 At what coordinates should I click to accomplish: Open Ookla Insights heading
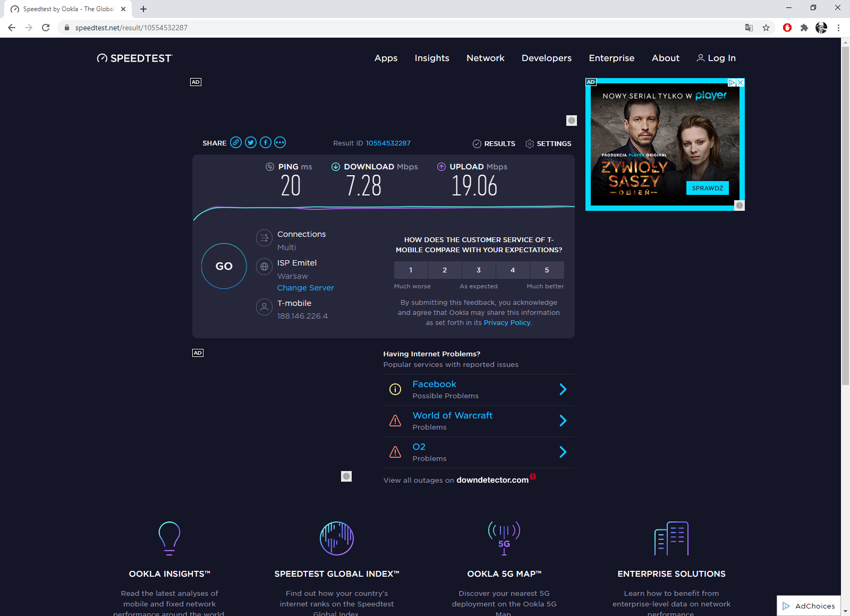pyautogui.click(x=169, y=574)
